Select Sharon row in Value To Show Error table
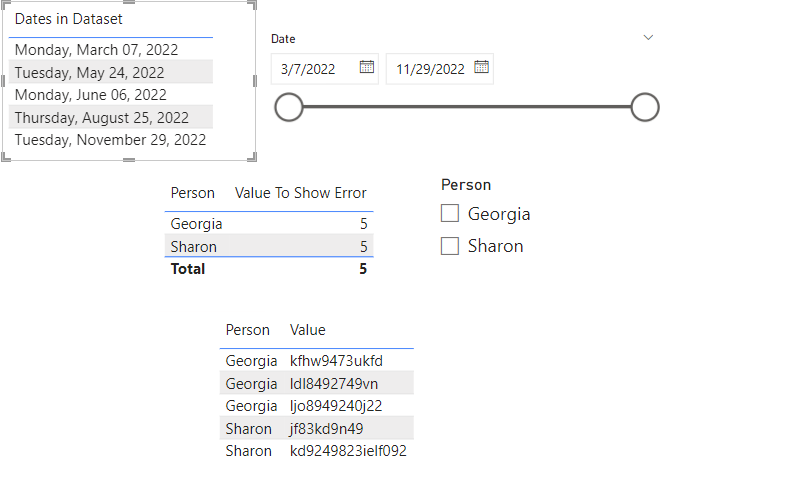Screen dimensions: 802x489 click(269, 246)
